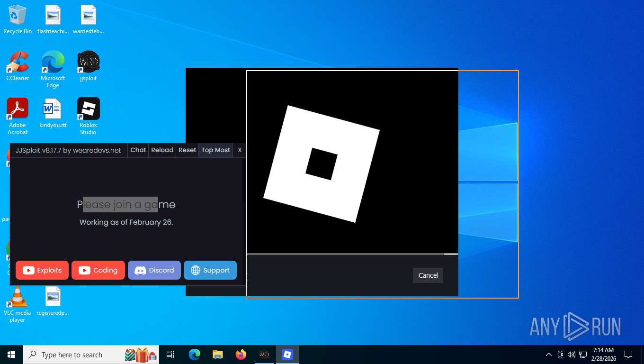The image size is (644, 364).
Task: Switch to JJSploit WRD taskbar icon
Action: point(264,355)
